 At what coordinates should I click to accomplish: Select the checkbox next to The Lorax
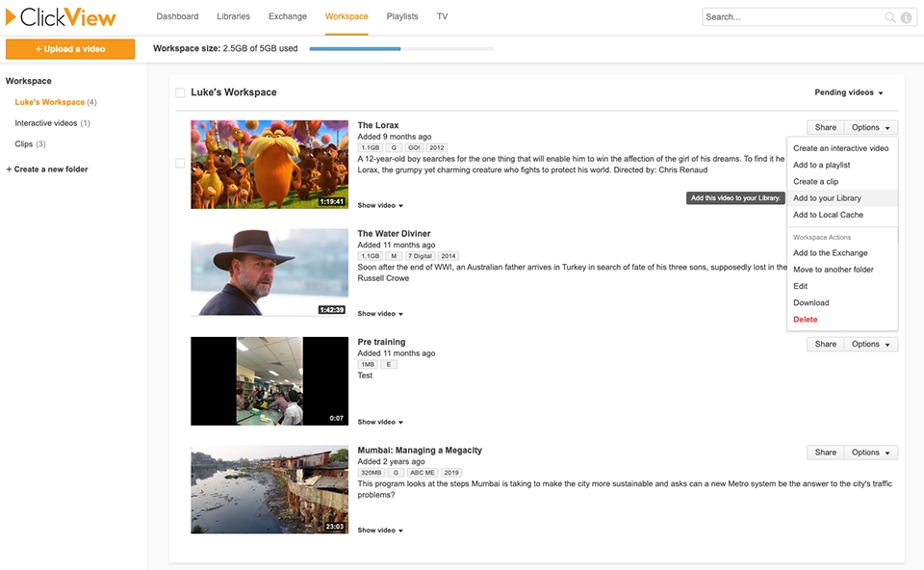[179, 164]
